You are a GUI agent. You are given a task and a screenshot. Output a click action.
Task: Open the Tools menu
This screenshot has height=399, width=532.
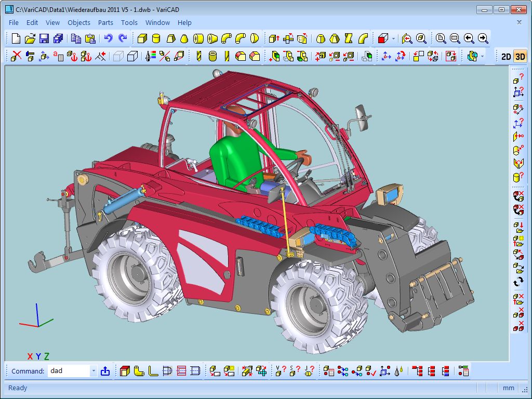(129, 22)
